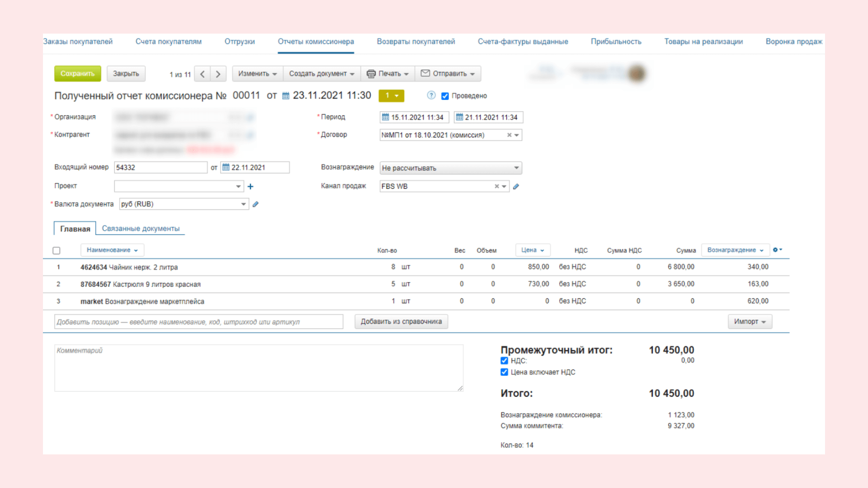Screen dimensions: 868x488
Task: Open the yellow status label dropdown
Action: point(392,96)
